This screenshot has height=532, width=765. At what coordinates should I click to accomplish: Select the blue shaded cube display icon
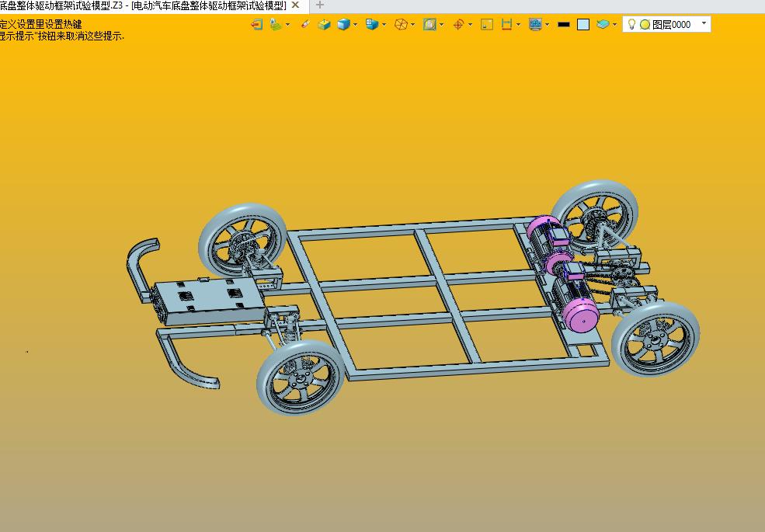[x=343, y=24]
